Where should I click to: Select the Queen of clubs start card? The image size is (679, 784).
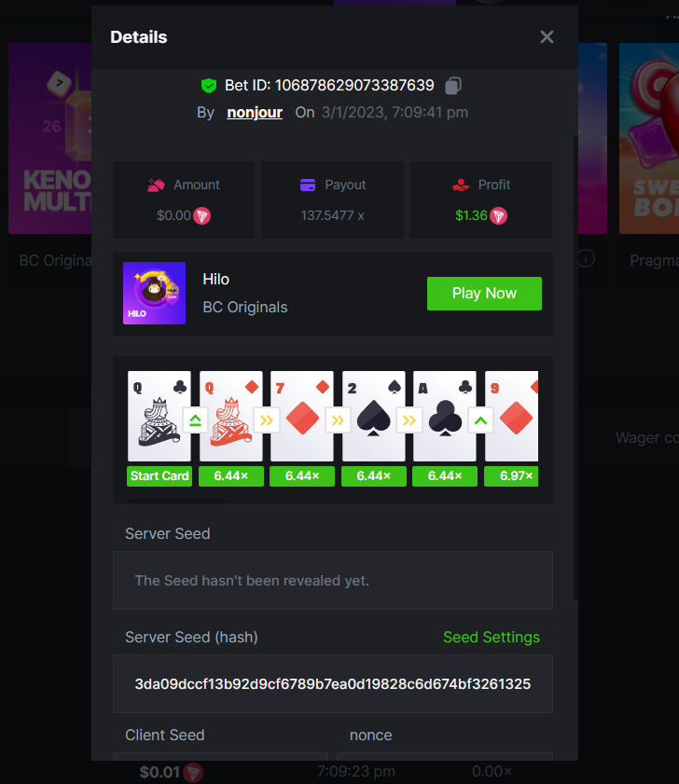pyautogui.click(x=159, y=416)
